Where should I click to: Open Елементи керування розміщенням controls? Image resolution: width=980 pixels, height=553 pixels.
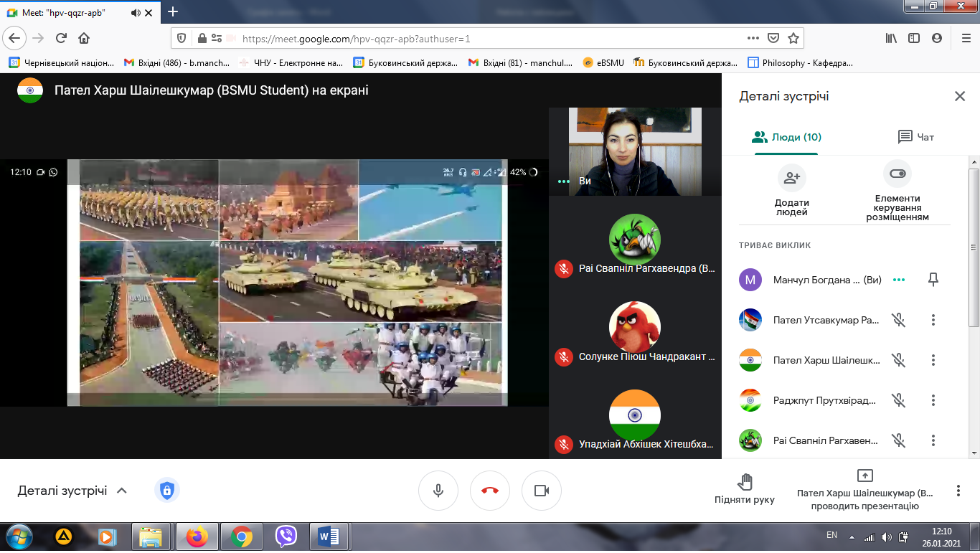(x=897, y=191)
